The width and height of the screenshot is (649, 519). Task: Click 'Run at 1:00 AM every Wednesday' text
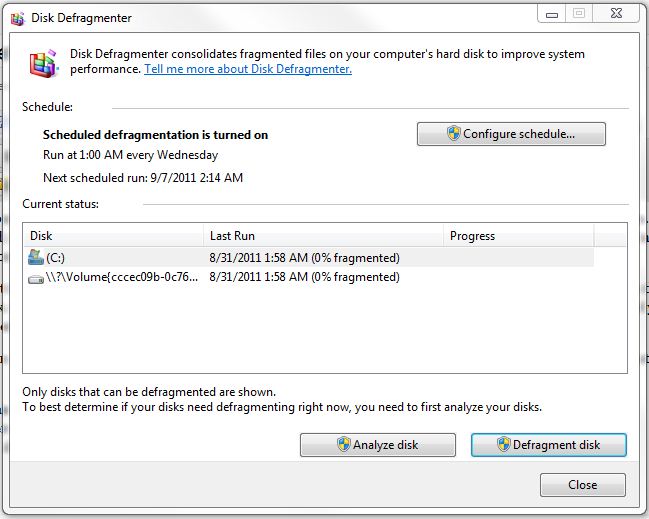tap(130, 155)
